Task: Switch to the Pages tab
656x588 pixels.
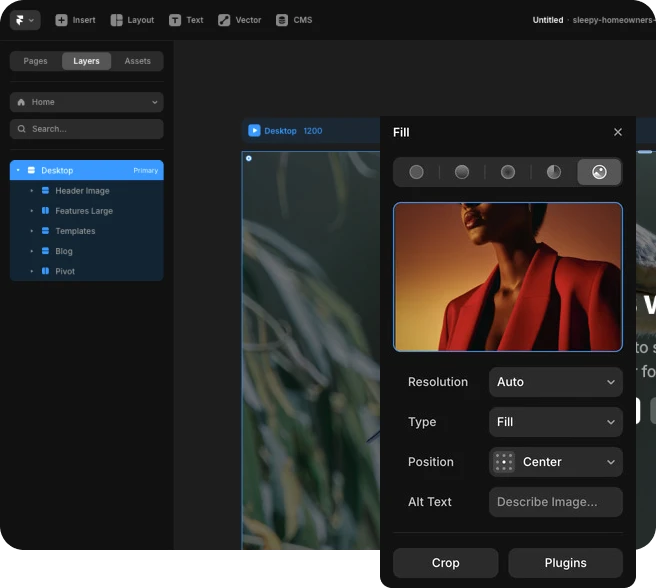Action: pos(36,61)
